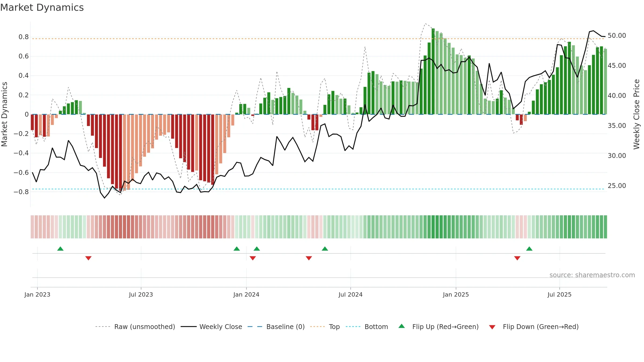
Task: Click the green flip-up marker just before Jan 2024
Action: coord(237,249)
